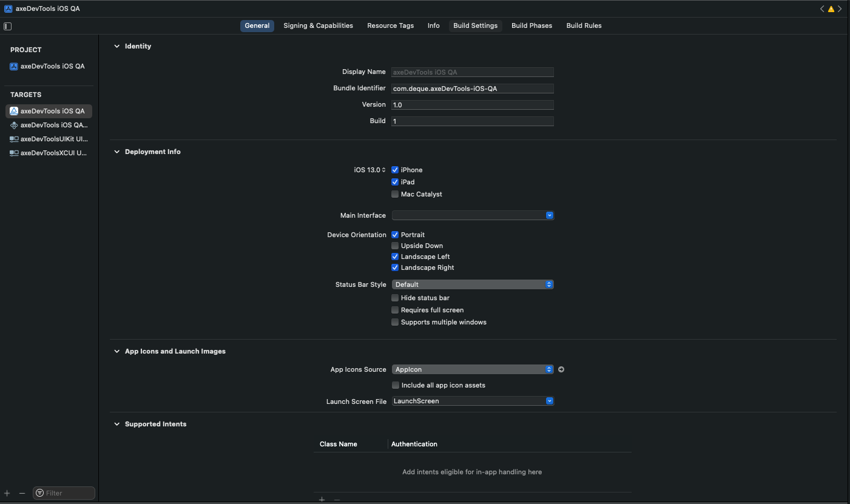Open the Status Bar Style dropdown
The width and height of the screenshot is (850, 504).
(473, 284)
